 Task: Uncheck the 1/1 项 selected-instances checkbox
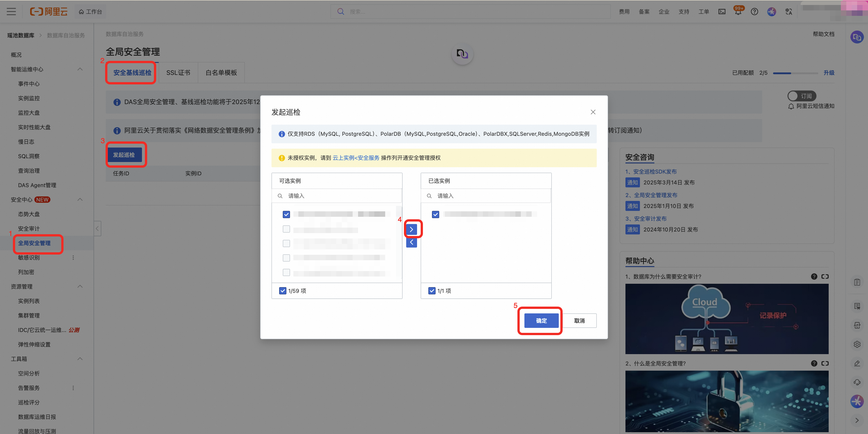432,291
